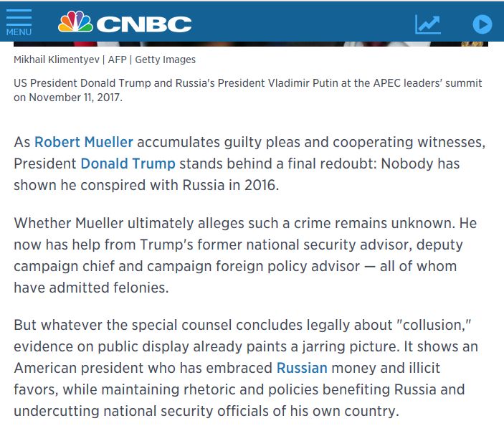The width and height of the screenshot is (504, 431).
Task: Click the Getty Images credit text
Action: click(165, 60)
